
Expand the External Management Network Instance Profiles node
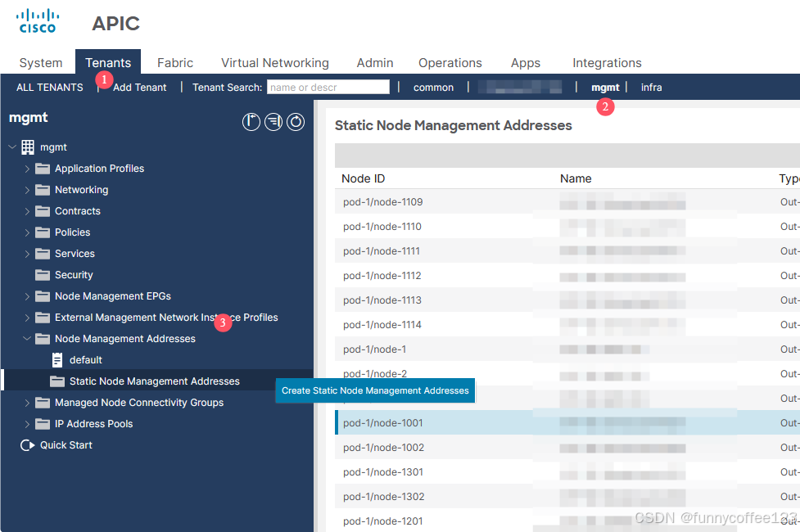pos(27,318)
